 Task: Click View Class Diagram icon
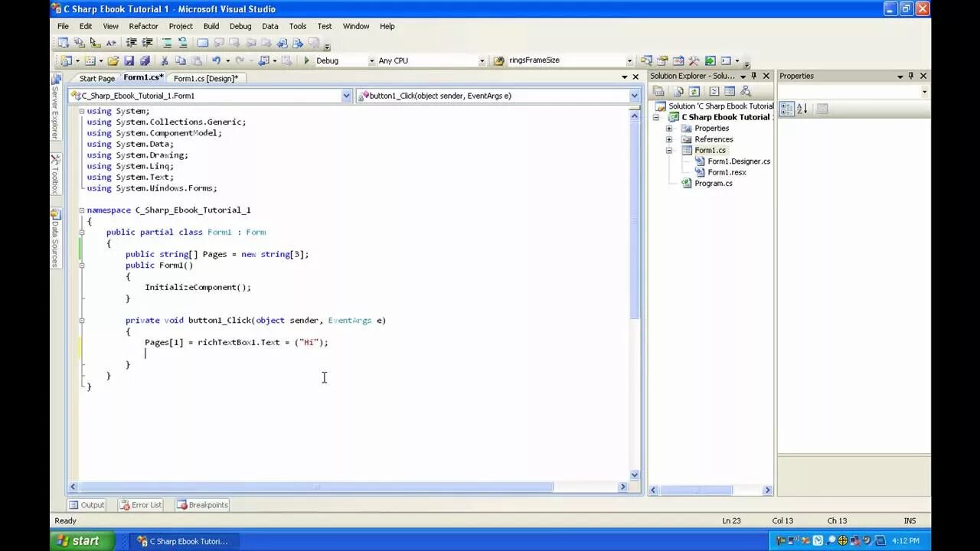coord(746,91)
